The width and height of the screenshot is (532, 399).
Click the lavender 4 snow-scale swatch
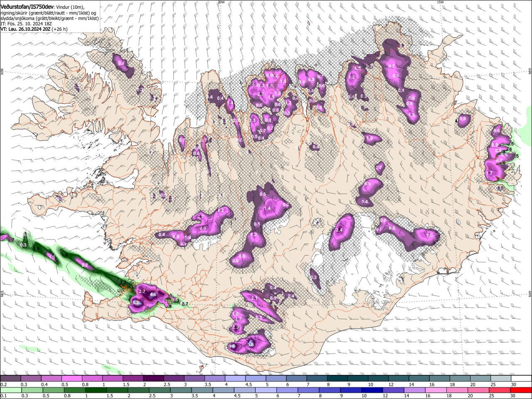(x=235, y=379)
